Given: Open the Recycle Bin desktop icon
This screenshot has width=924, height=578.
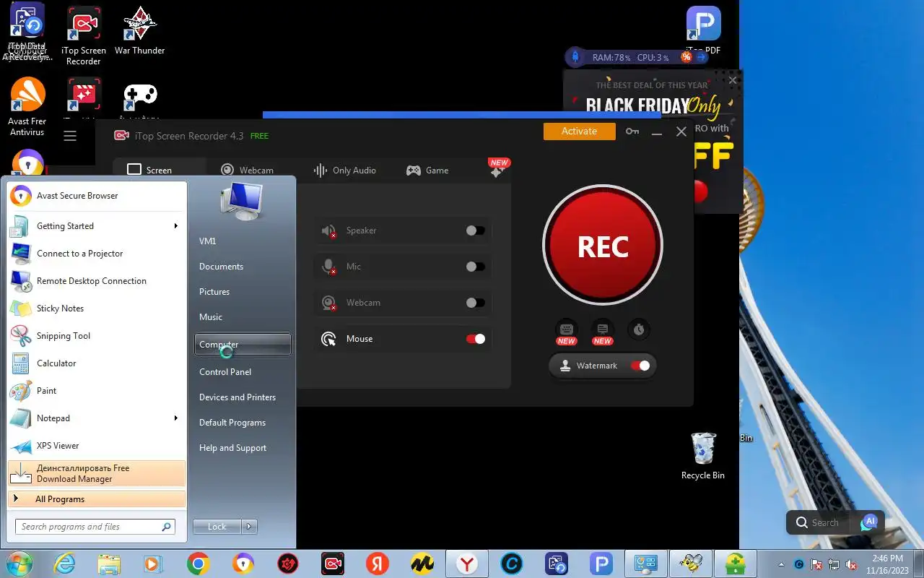Looking at the screenshot, I should (703, 455).
